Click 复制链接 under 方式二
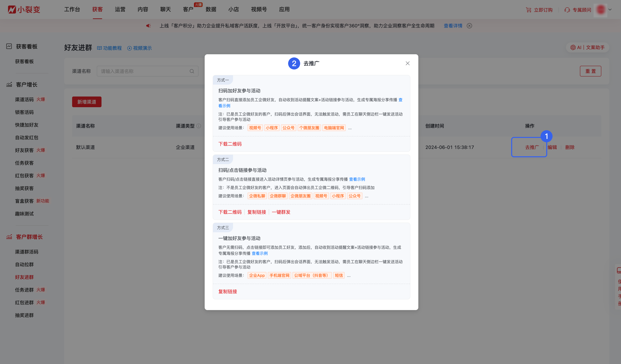 tap(257, 212)
